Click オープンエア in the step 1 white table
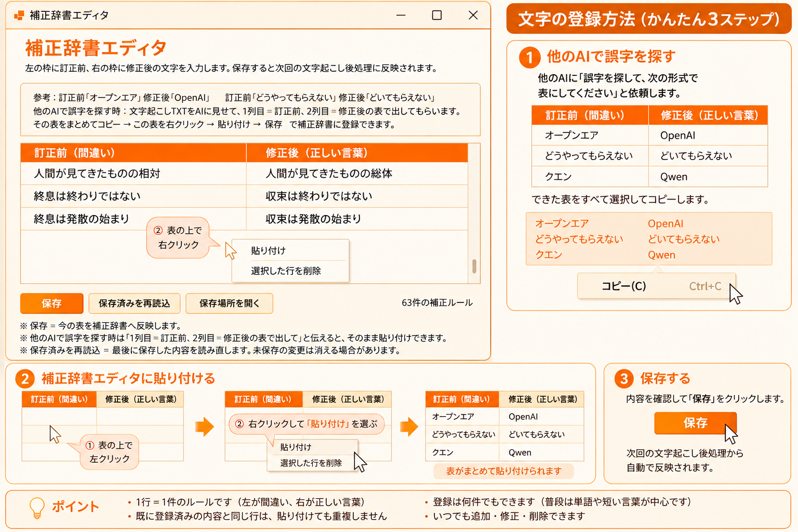The width and height of the screenshot is (798, 532). (x=590, y=135)
